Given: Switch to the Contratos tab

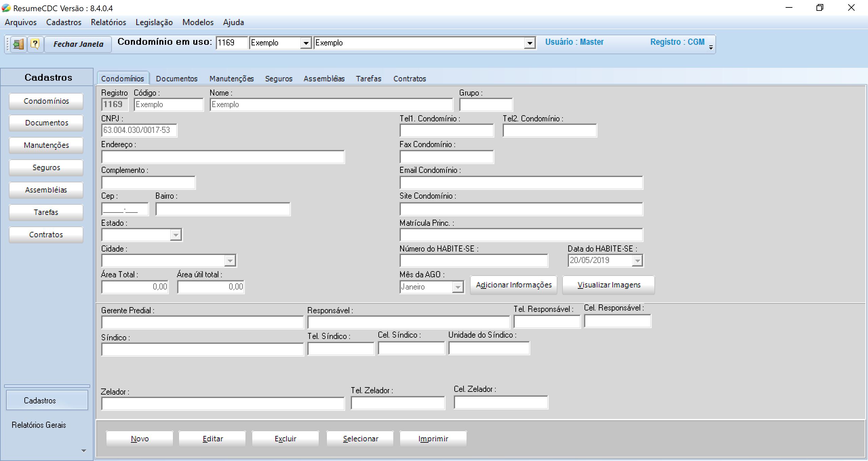Looking at the screenshot, I should pos(410,79).
